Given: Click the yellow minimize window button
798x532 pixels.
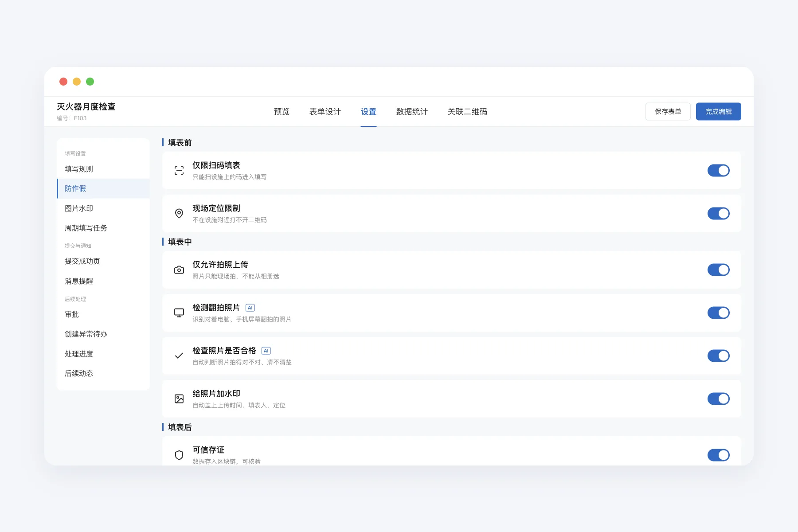Looking at the screenshot, I should coord(77,82).
